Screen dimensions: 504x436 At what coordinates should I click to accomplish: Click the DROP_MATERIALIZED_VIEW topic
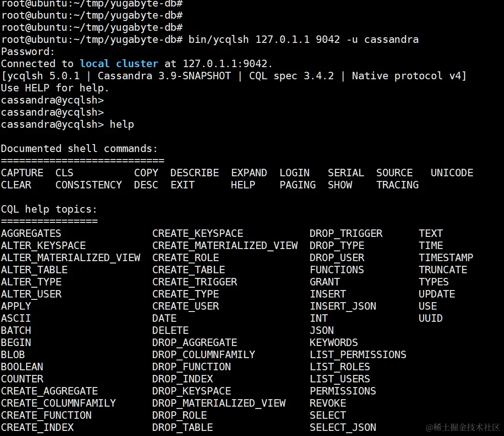coord(219,403)
